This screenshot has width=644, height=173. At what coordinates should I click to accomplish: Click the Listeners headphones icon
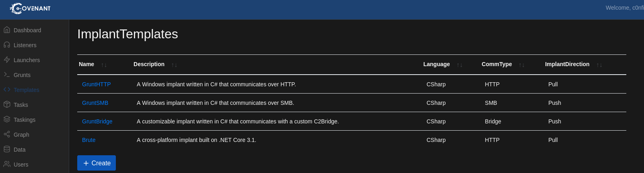coord(7,45)
